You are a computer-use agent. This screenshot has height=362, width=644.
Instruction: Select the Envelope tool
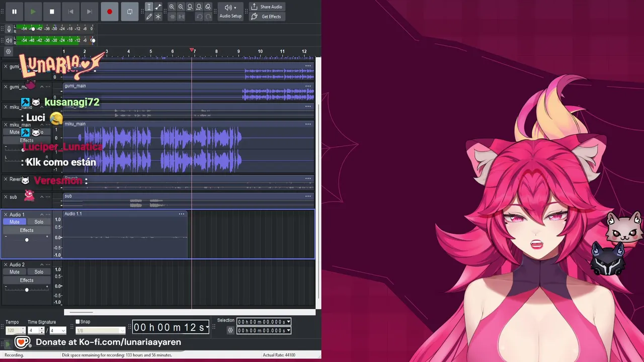pos(158,7)
